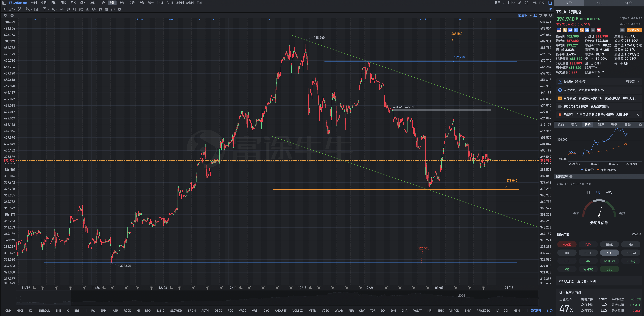This screenshot has width=644, height=316.
Task: Click the candlestick statistics tool icon
Action: pos(81,9)
